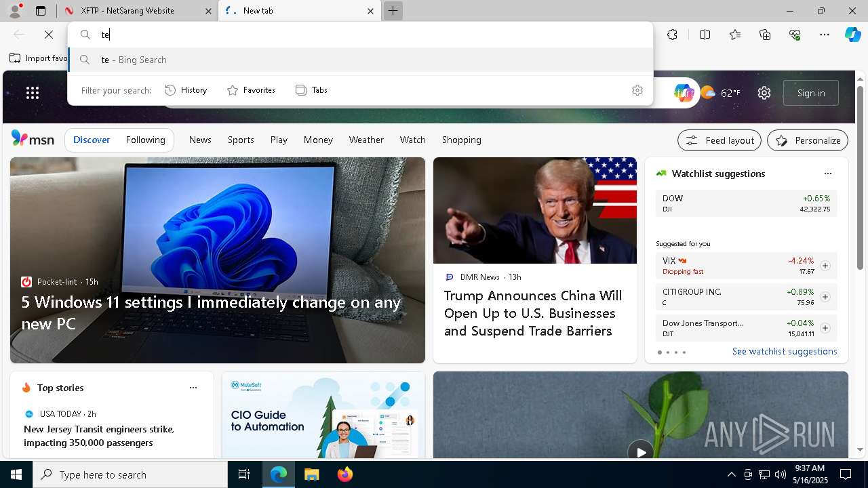Go to the msn logo home
868x488 pixels.
click(33, 139)
